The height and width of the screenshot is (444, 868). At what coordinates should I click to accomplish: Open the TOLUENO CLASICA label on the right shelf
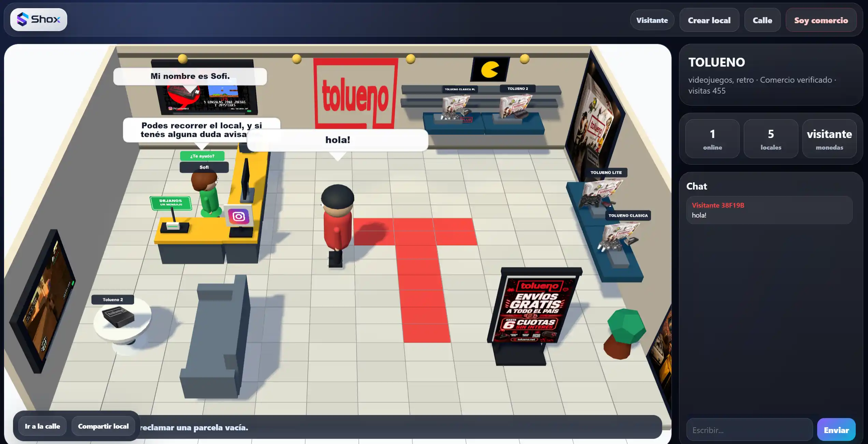628,216
